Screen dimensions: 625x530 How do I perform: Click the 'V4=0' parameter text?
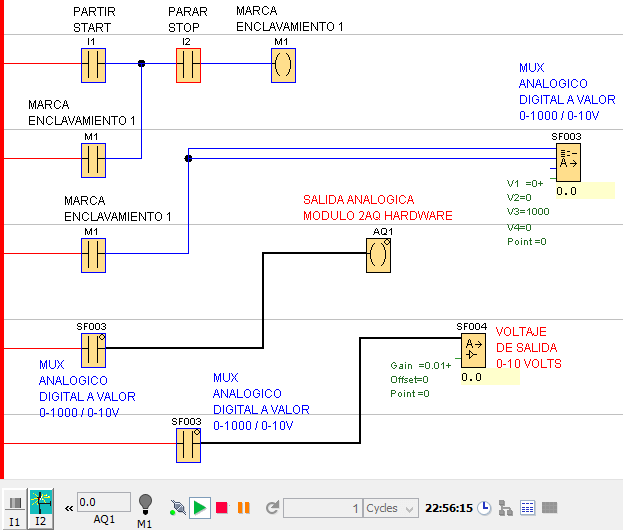pos(519,227)
